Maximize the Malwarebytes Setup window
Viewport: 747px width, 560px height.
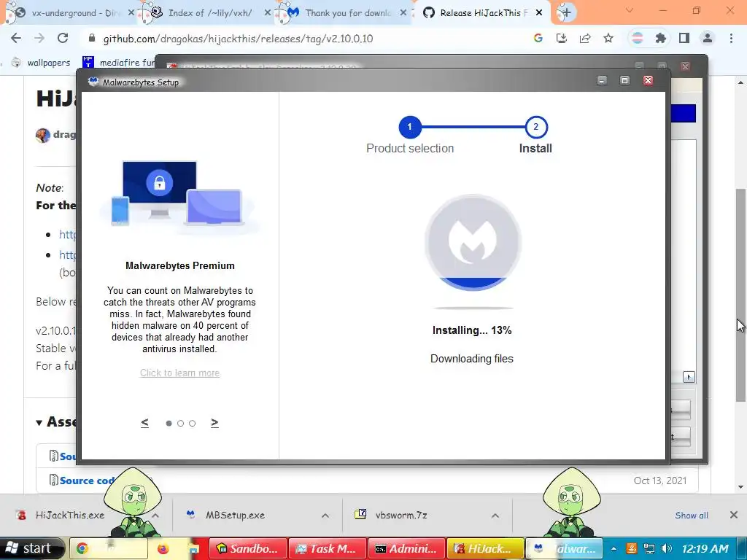coord(624,80)
